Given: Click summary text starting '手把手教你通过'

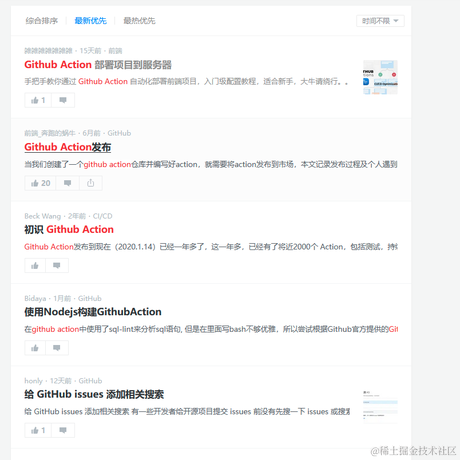Looking at the screenshot, I should click(186, 81).
